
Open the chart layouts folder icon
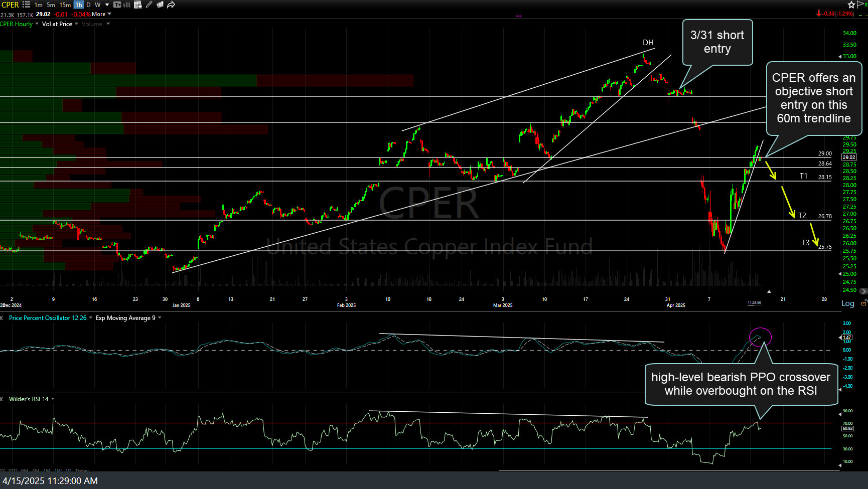coord(160,5)
